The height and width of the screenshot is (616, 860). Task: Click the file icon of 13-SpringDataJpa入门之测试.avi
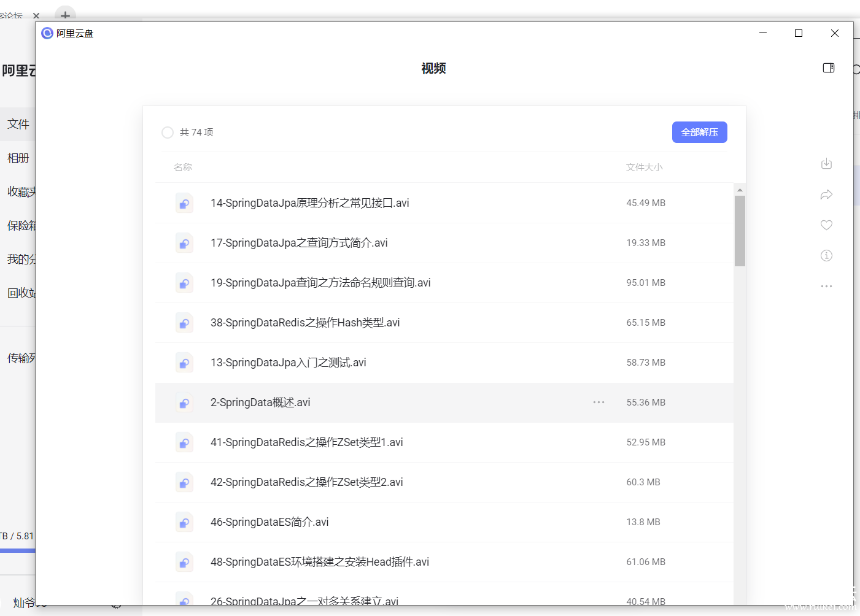pos(184,363)
